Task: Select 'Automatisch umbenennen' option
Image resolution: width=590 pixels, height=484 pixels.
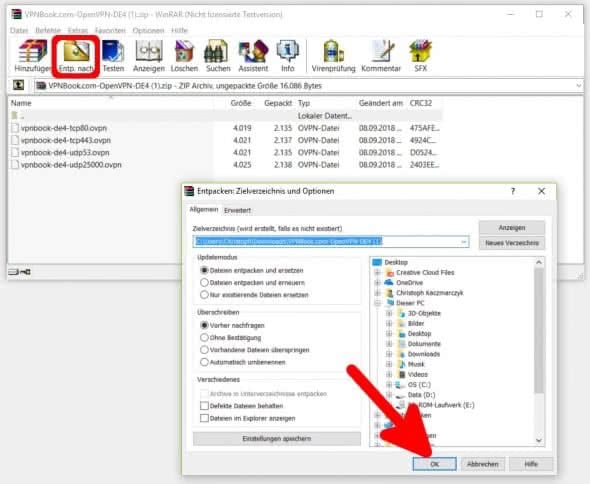Action: click(204, 362)
